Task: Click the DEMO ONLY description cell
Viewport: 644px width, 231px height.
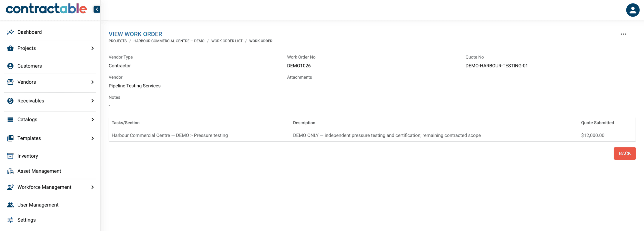Action: (x=387, y=135)
